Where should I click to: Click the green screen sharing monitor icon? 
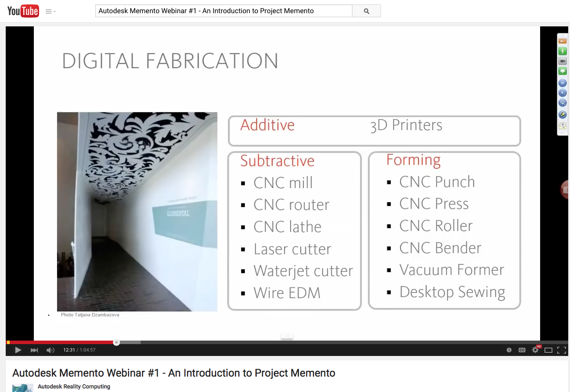563,71
